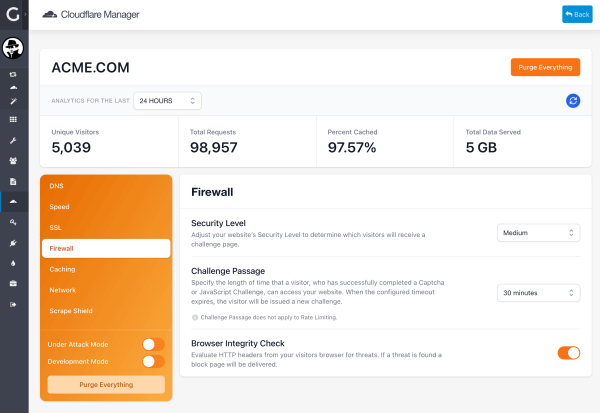Click the info icon beside Rate Limiting note
Viewport: 600px width, 413px height.
click(x=195, y=317)
